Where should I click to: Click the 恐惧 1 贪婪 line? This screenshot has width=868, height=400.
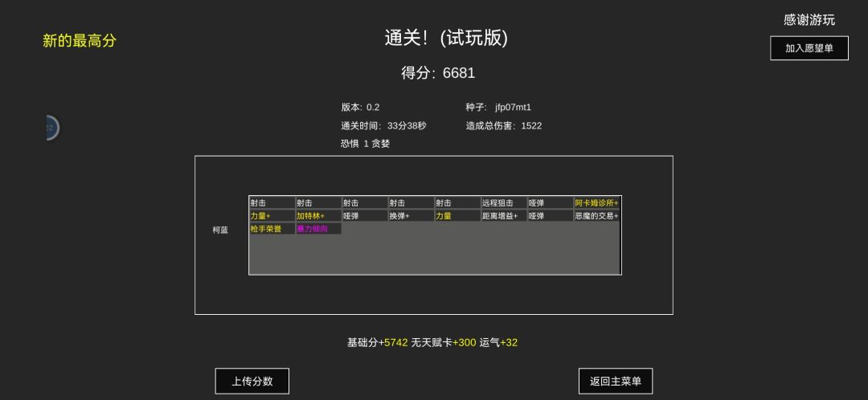pos(366,144)
